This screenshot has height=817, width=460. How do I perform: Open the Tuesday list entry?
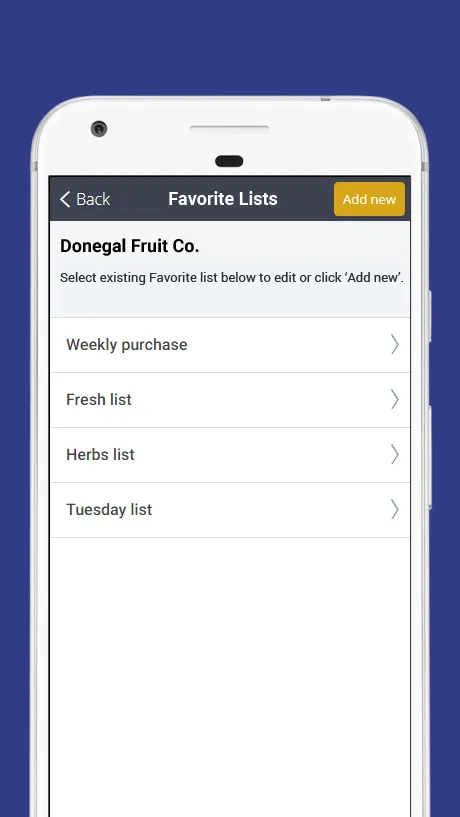[x=230, y=510]
